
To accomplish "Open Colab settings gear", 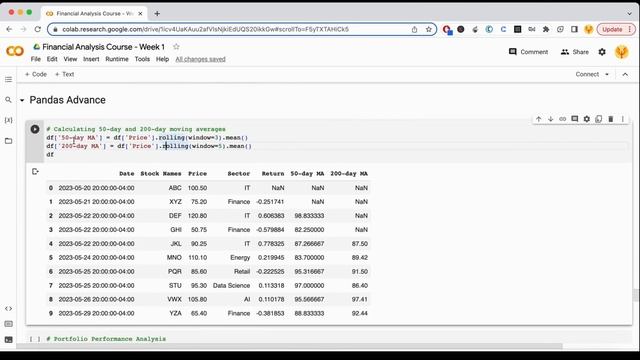I will [602, 52].
